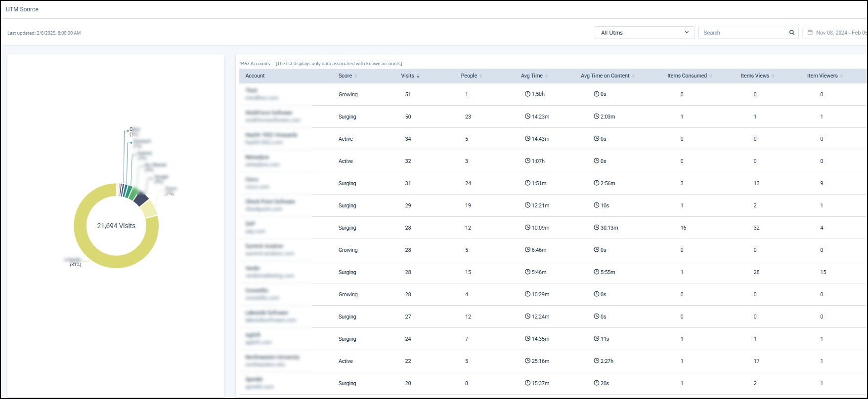Click the Items Views column header
This screenshot has width=868, height=399.
pyautogui.click(x=754, y=76)
